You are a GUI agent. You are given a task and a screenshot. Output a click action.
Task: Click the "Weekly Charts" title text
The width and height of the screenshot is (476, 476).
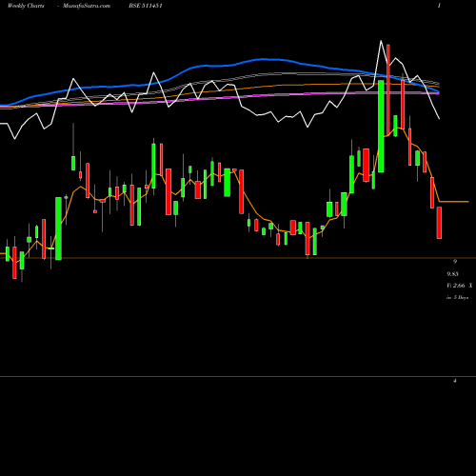tap(26, 6)
